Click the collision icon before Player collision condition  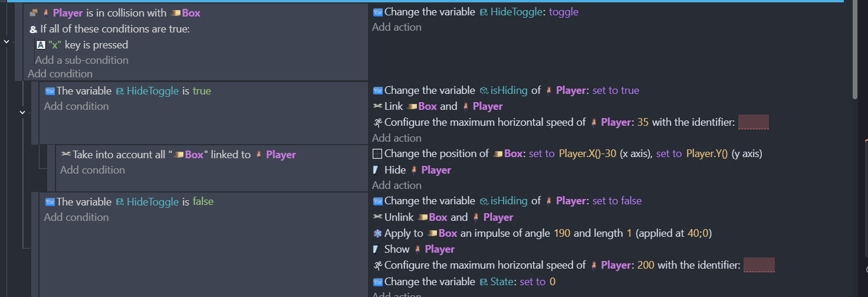(x=34, y=13)
